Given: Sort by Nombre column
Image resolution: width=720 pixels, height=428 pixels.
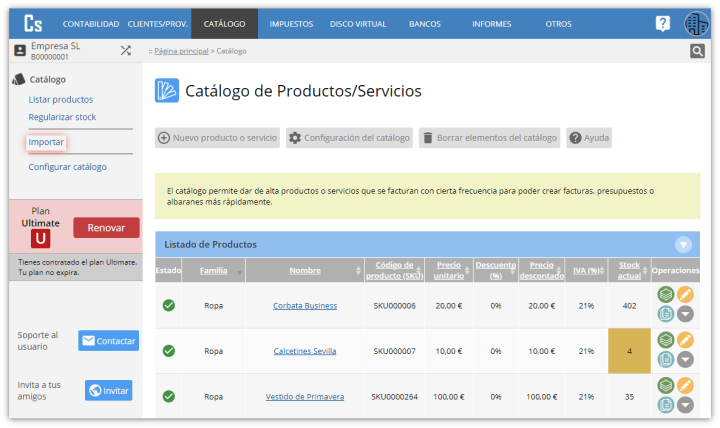Looking at the screenshot, I should tap(305, 270).
